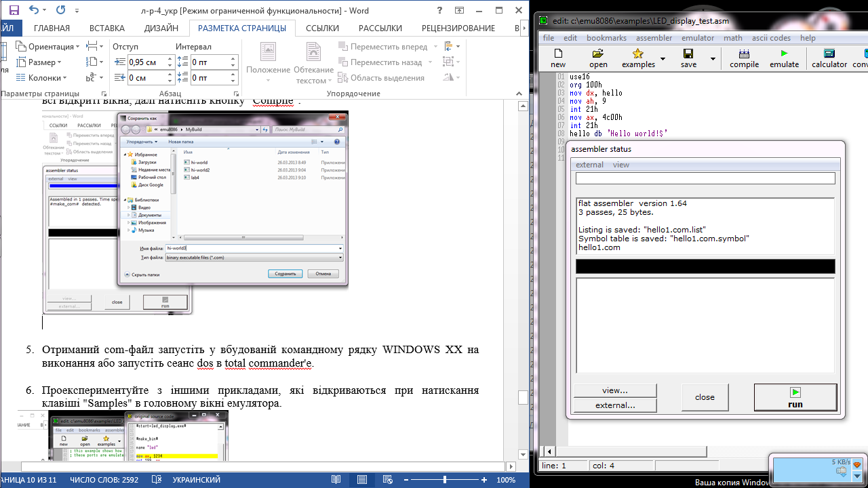Viewport: 868px width, 488px height.
Task: Save the Word document via quick access icon
Action: [14, 11]
